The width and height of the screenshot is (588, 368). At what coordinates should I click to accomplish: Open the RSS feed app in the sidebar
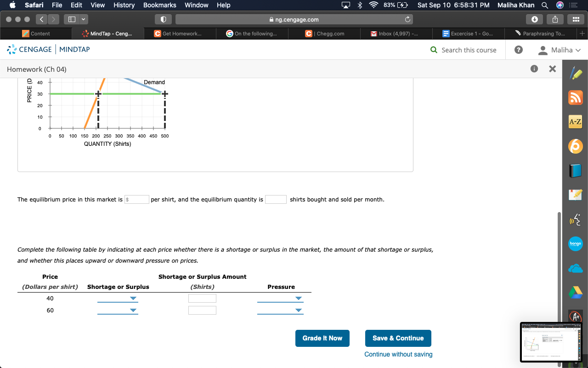click(575, 97)
